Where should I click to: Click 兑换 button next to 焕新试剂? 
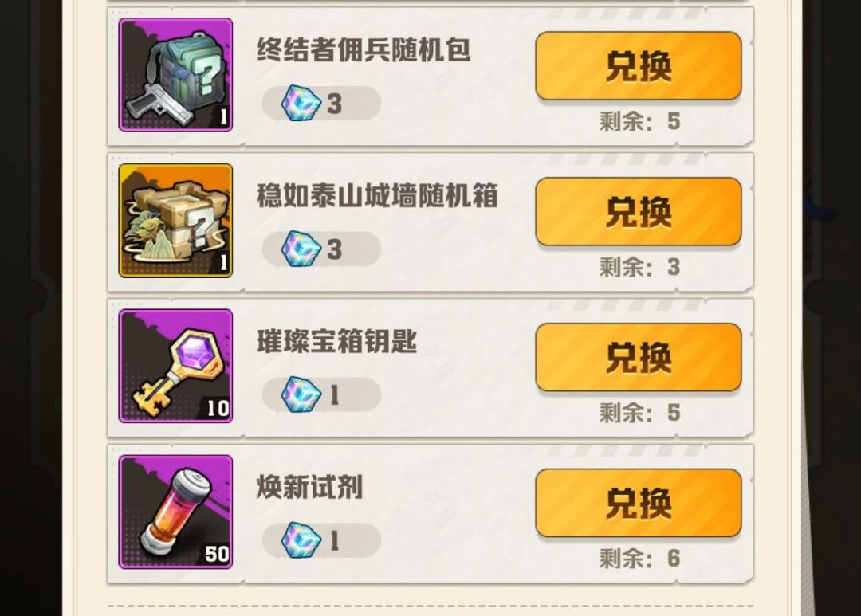639,503
